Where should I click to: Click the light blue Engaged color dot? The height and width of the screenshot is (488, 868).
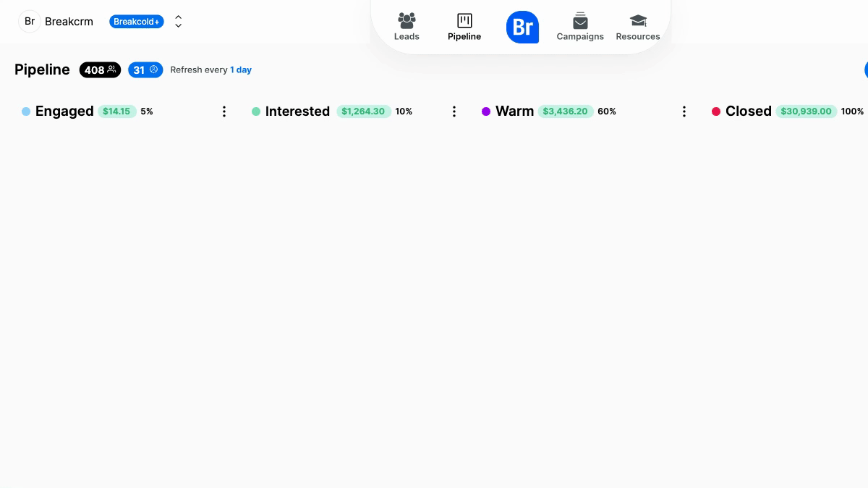pyautogui.click(x=26, y=112)
